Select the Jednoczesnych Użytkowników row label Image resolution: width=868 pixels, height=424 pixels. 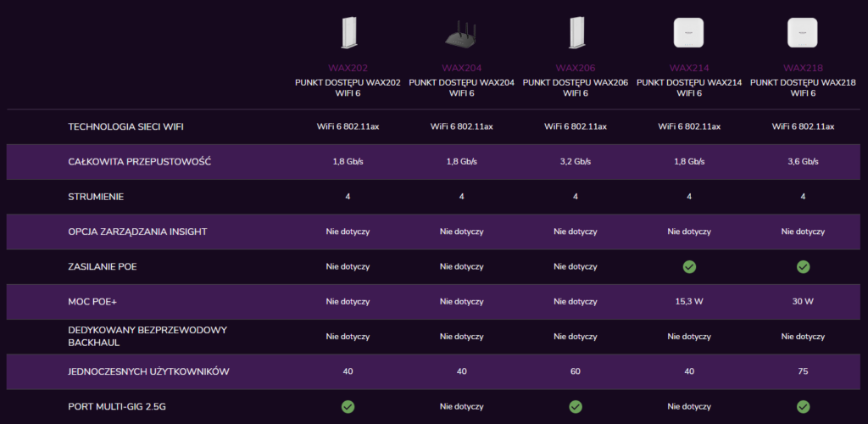click(x=149, y=371)
